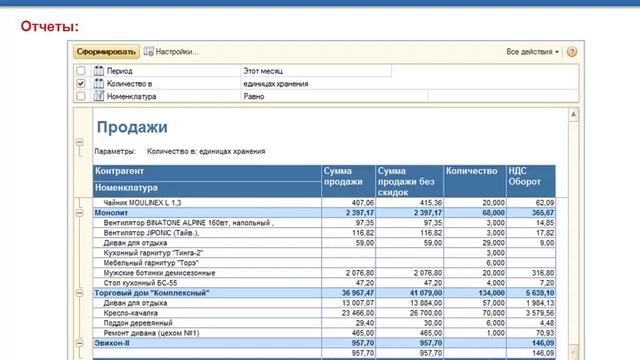Screen dimensions: 640x360
Task: Uncheck the Количество в checkbox
Action: click(x=81, y=83)
